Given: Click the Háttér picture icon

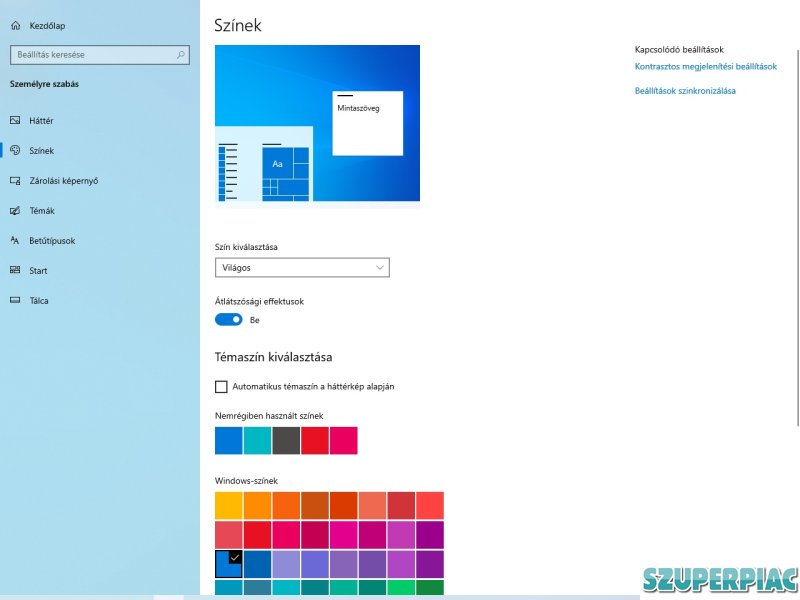Looking at the screenshot, I should (x=15, y=120).
